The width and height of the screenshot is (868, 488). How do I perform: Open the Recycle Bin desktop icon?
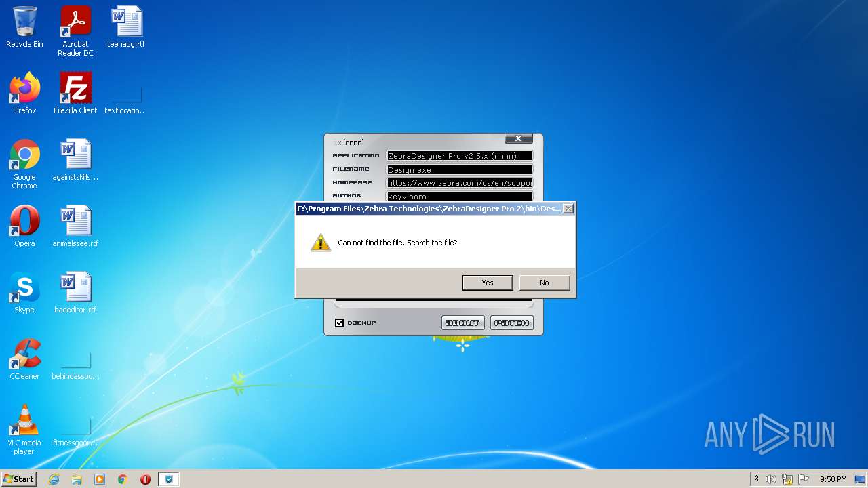coord(24,27)
